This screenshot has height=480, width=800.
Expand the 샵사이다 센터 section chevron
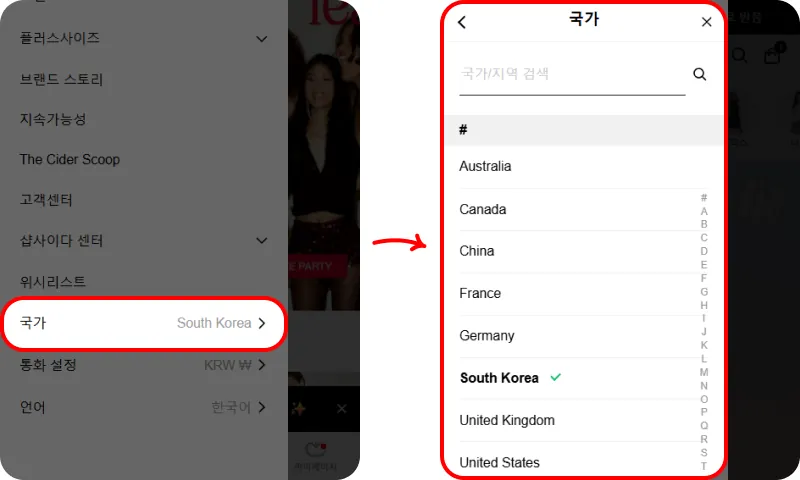pyautogui.click(x=262, y=240)
